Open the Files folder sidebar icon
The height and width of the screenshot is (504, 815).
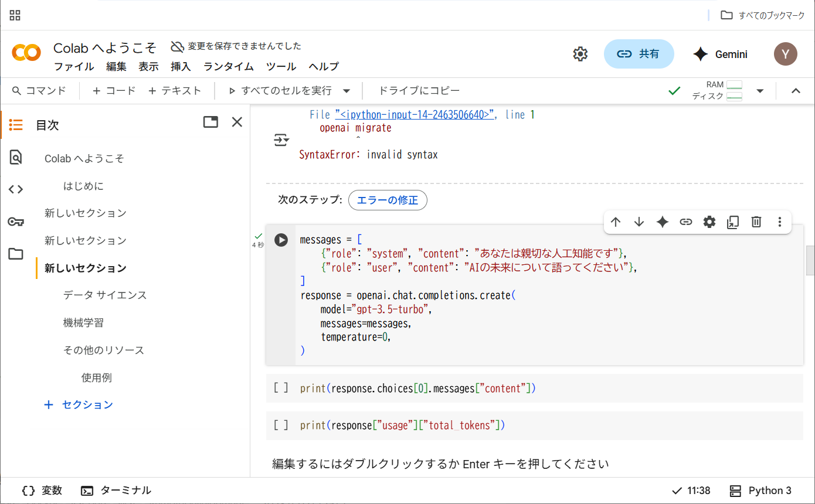point(16,254)
